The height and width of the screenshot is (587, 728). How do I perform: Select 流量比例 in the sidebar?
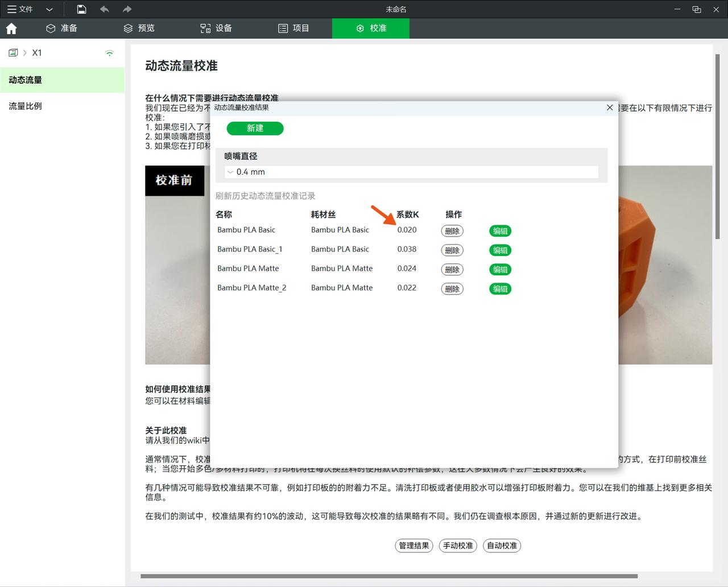pos(62,106)
